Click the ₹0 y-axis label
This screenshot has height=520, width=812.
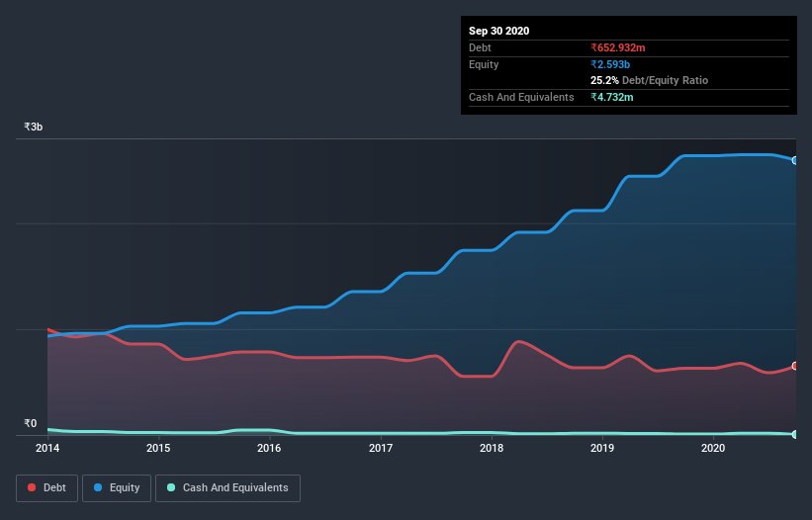pos(31,423)
